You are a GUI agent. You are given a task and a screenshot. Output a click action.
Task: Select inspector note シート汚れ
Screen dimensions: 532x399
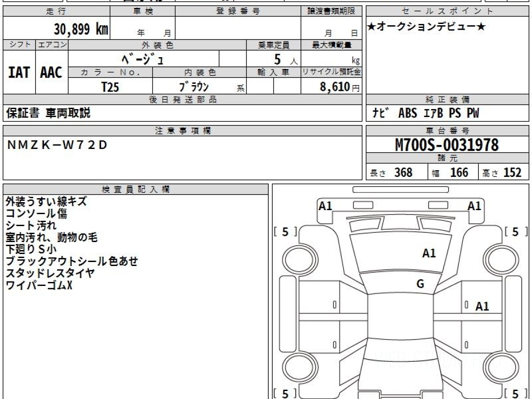(31, 225)
